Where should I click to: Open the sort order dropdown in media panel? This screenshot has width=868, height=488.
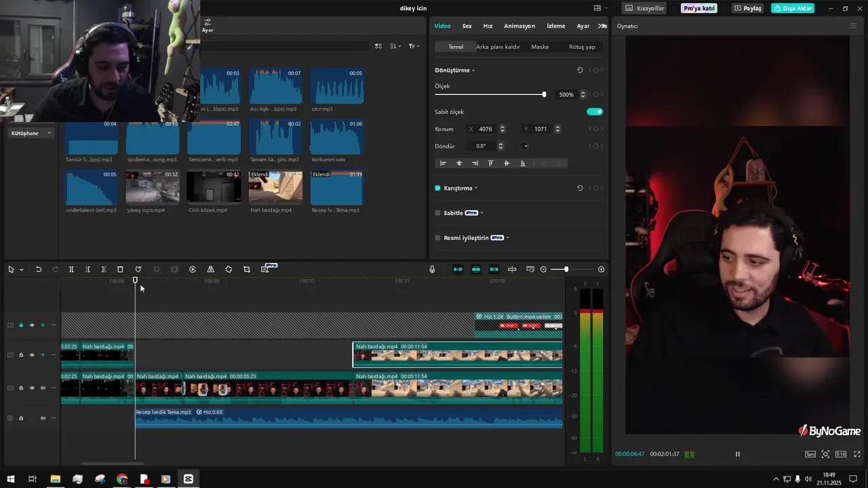[395, 46]
